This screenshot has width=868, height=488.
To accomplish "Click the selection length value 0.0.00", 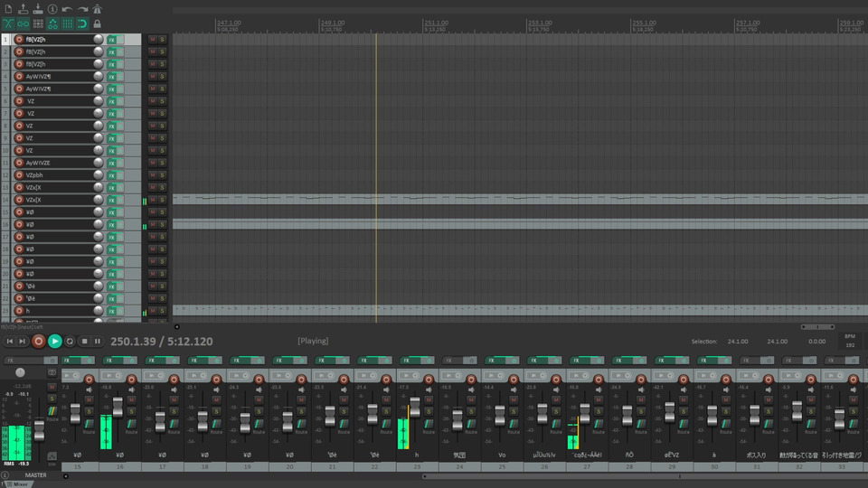I will [x=816, y=342].
